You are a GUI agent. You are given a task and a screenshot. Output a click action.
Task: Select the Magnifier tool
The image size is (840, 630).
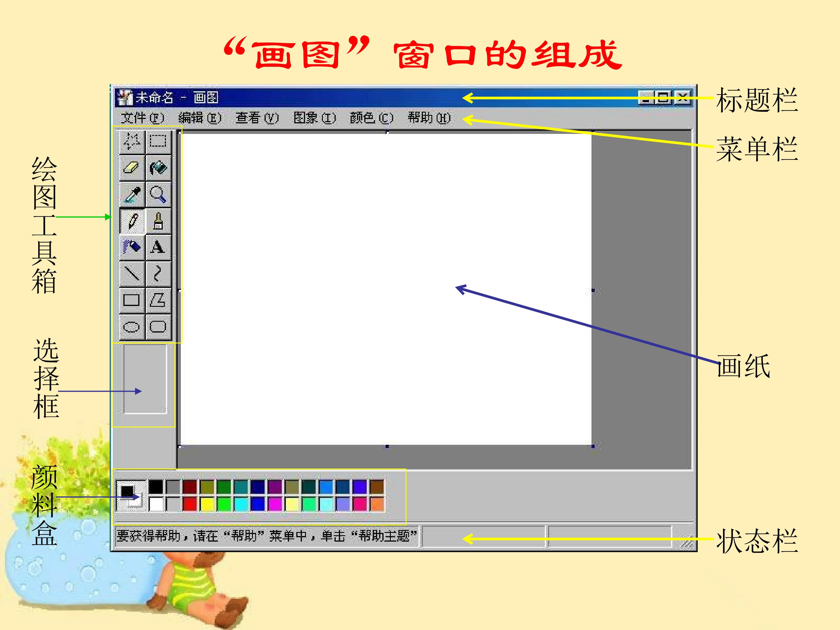158,195
